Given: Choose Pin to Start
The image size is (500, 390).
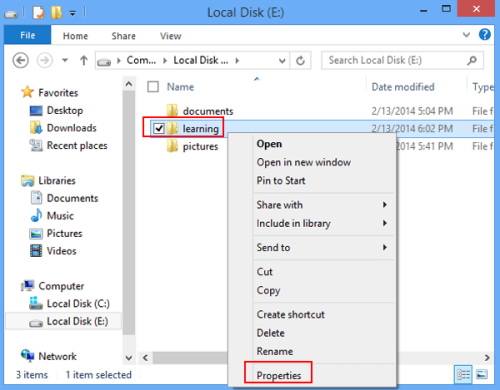Looking at the screenshot, I should click(x=281, y=181).
